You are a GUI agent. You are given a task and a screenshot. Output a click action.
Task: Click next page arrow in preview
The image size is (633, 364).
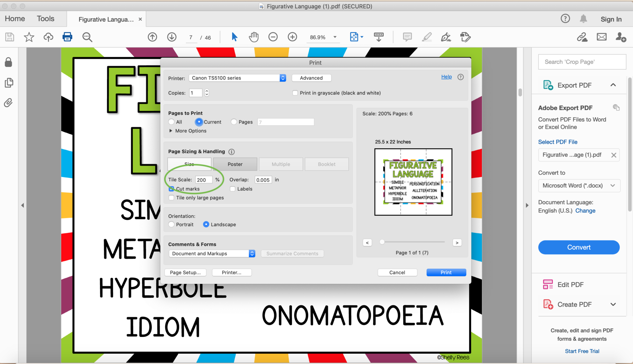click(x=458, y=242)
